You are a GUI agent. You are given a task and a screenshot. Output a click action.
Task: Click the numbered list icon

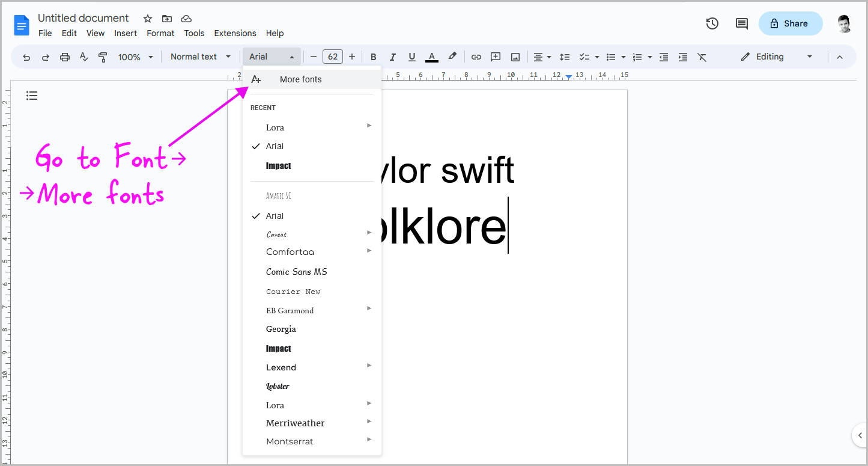coord(637,57)
